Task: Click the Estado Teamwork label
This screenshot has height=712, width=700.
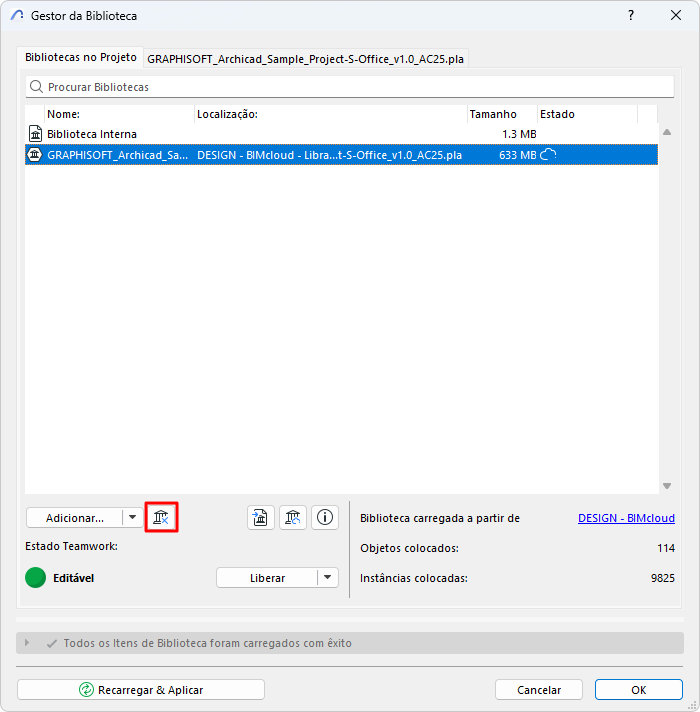Action: [71, 546]
